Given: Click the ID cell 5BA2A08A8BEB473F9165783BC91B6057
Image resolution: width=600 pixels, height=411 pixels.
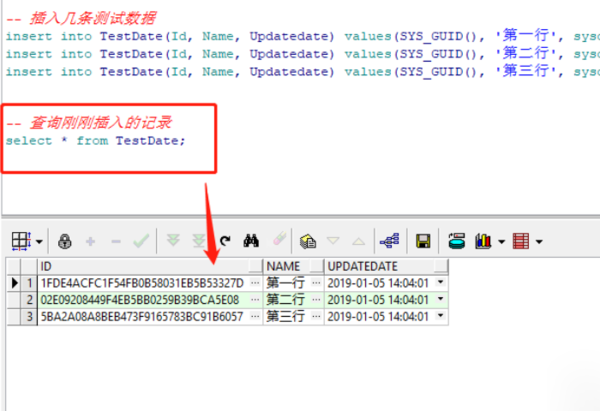Looking at the screenshot, I should coord(142,316).
